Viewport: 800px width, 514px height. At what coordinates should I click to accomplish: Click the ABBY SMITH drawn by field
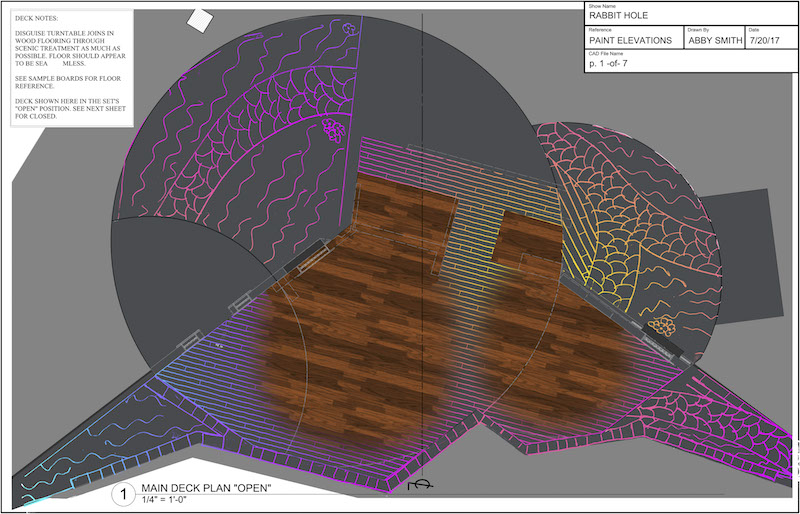tap(713, 39)
